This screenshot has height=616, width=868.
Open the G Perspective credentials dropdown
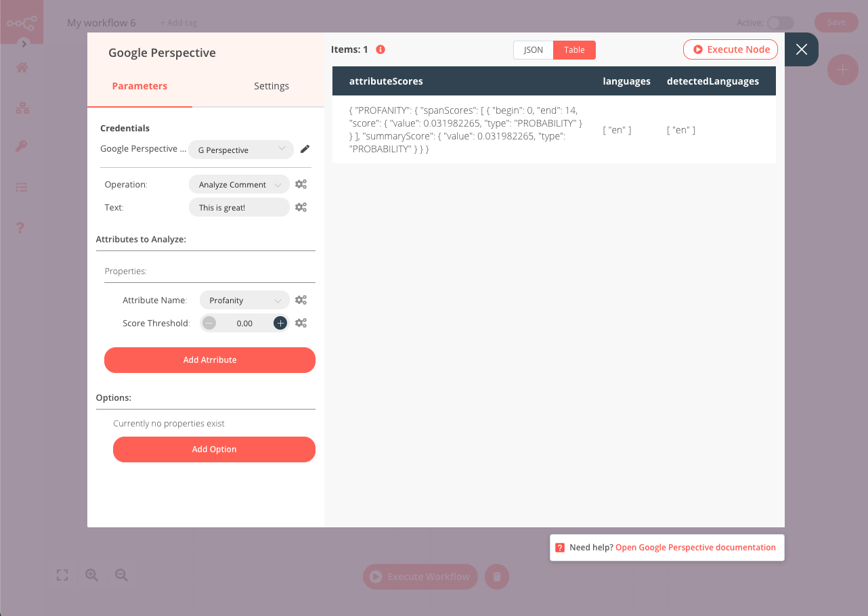tap(241, 150)
